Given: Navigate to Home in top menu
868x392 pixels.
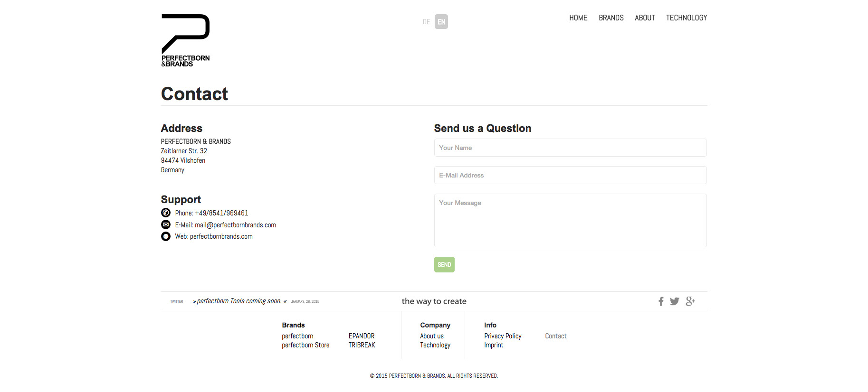Looking at the screenshot, I should [x=578, y=18].
